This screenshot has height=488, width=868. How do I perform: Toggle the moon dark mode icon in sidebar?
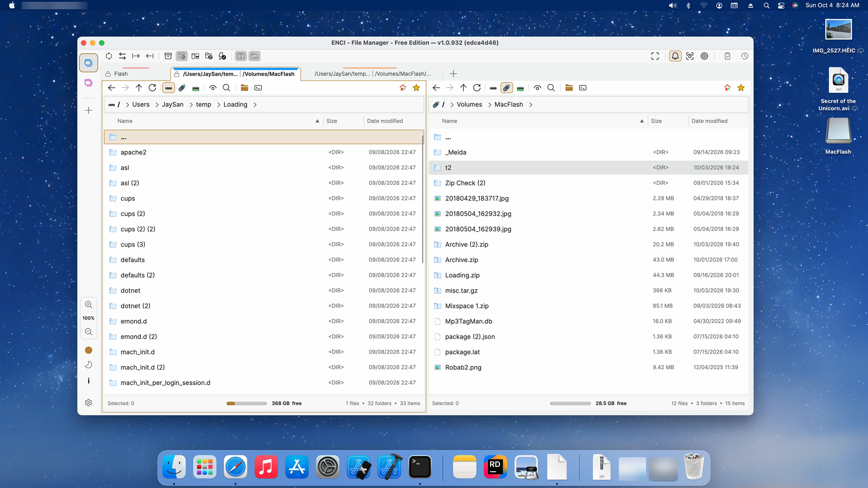(89, 365)
